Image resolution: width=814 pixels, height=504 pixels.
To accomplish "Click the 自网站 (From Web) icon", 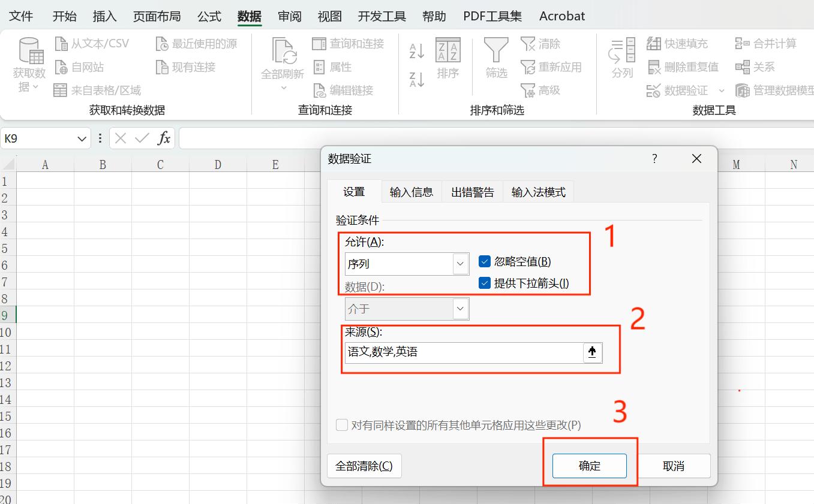I will [61, 67].
